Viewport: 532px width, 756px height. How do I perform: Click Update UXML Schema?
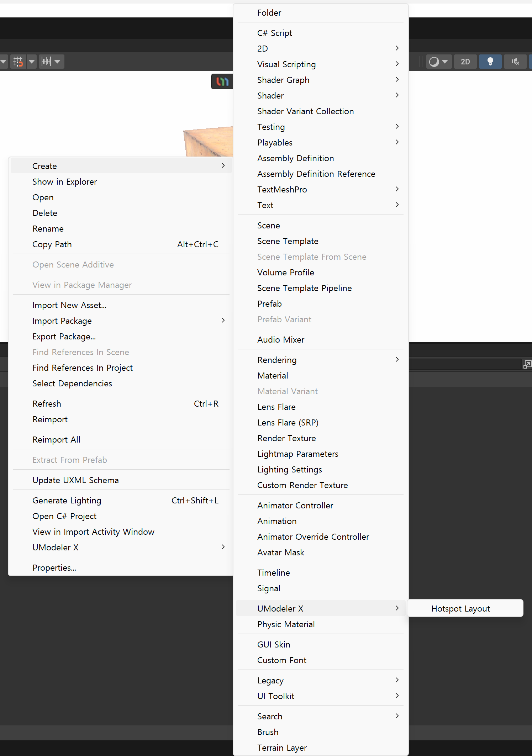pos(121,480)
